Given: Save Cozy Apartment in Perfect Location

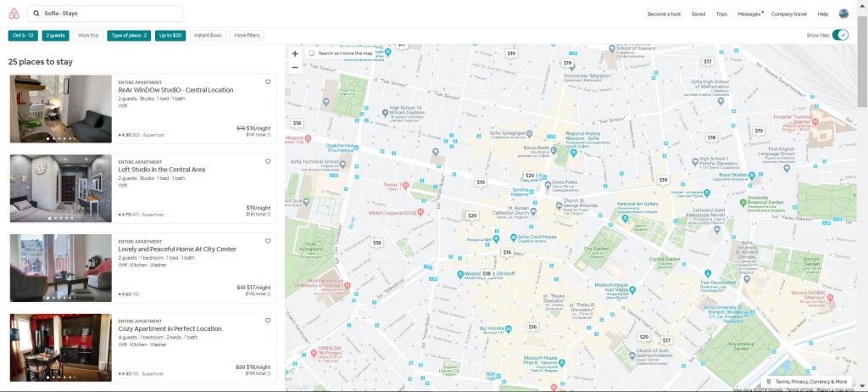Looking at the screenshot, I should [x=268, y=321].
